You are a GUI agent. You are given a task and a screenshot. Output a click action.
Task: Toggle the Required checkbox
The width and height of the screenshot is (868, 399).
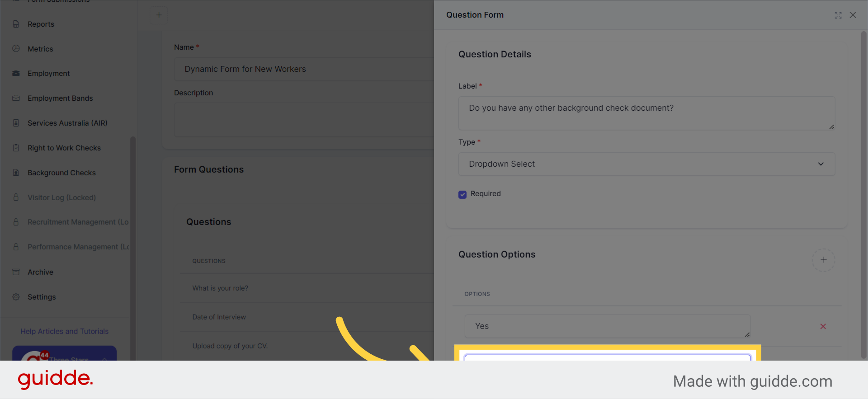click(462, 194)
